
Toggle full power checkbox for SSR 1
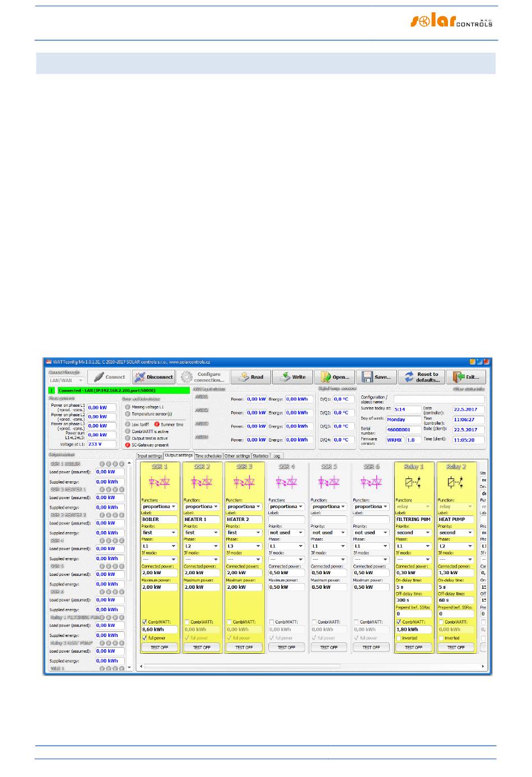click(x=144, y=638)
